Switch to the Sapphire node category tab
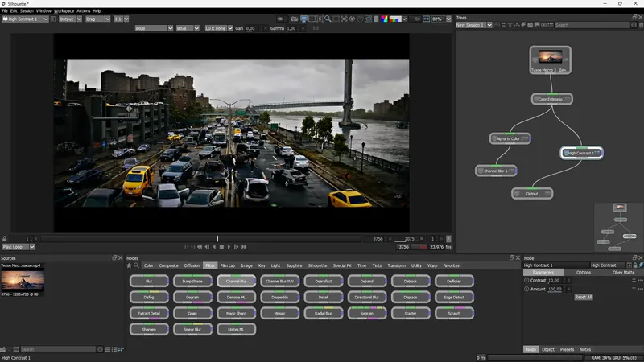 click(294, 265)
